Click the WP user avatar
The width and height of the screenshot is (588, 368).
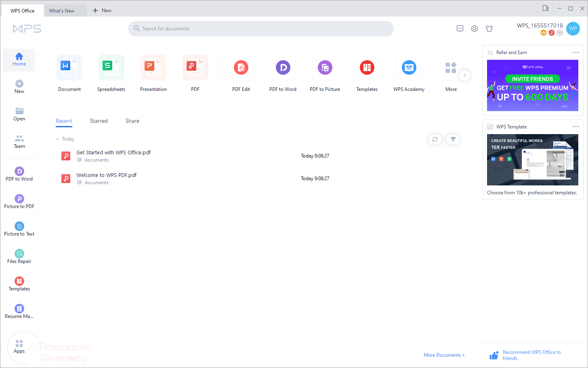point(573,29)
